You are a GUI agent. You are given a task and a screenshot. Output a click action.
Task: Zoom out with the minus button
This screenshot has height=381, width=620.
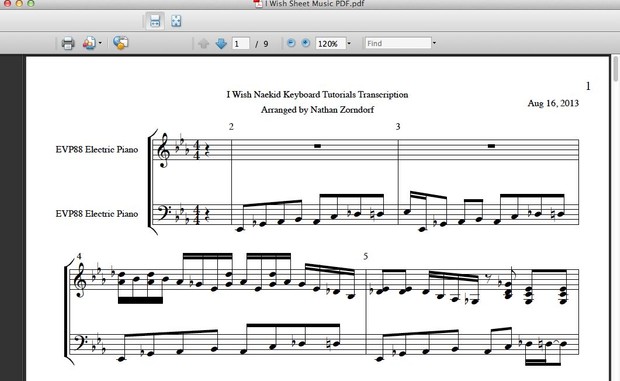coord(291,43)
